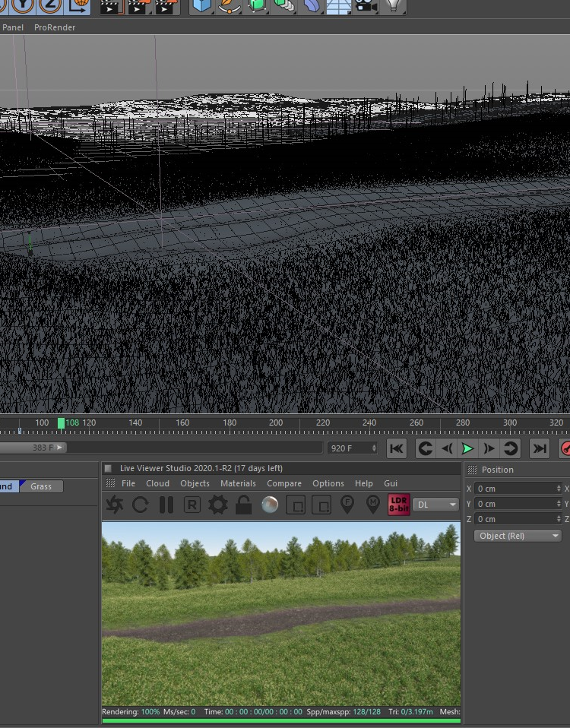Toggle the pick material M marker icon
Image resolution: width=570 pixels, height=728 pixels.
[372, 505]
